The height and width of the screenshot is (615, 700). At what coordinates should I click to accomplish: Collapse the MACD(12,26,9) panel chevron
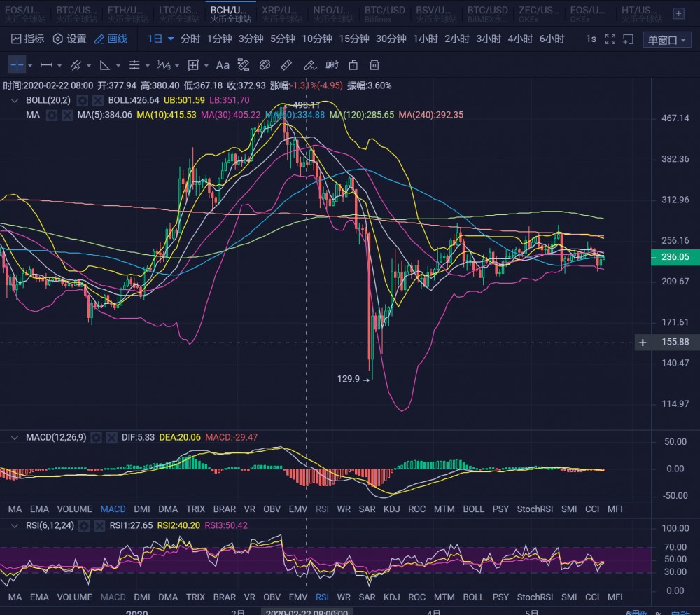pyautogui.click(x=15, y=437)
